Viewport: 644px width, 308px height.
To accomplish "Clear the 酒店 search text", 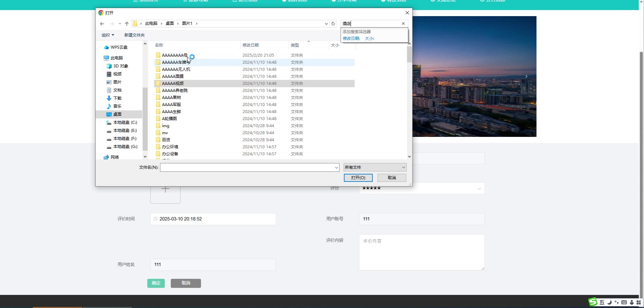I will coord(403,23).
